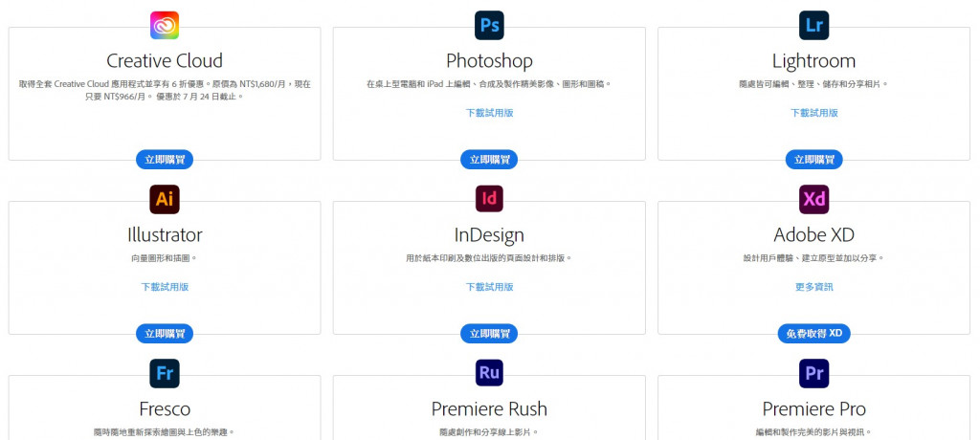Click the Premiere Pro heading

(813, 408)
